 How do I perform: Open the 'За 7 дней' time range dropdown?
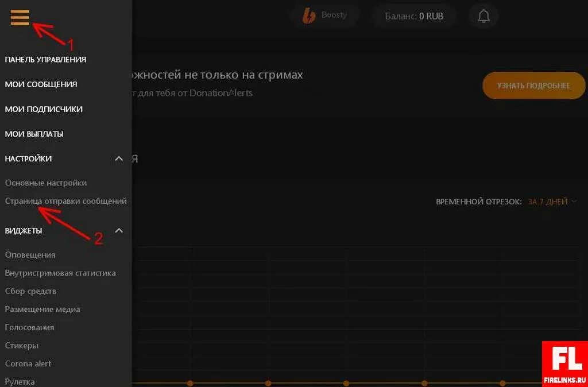tap(552, 202)
